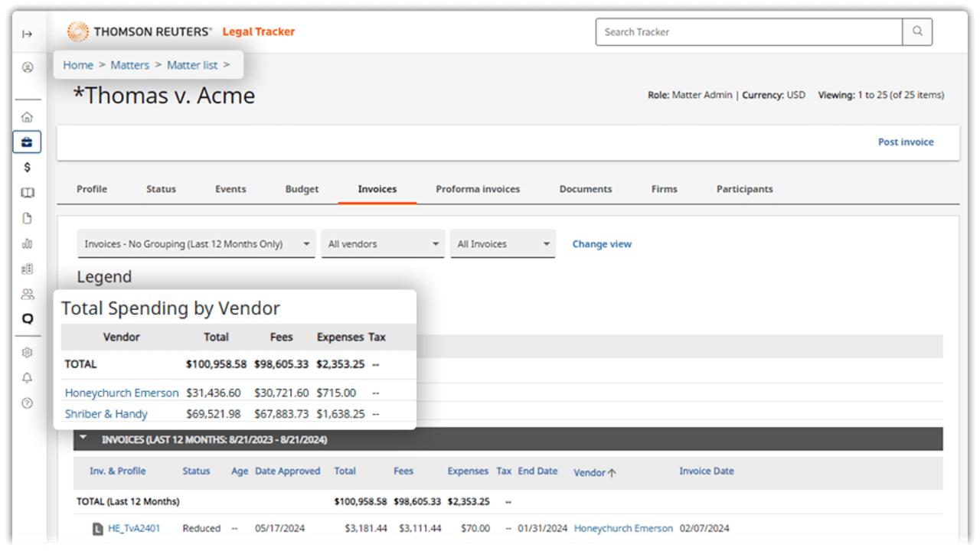Open the Honeychurch Emerson vendor link in summary

(x=122, y=393)
